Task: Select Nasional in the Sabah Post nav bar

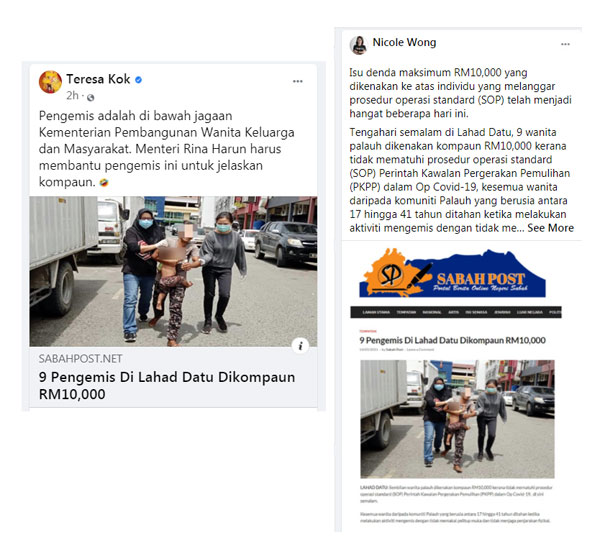Action: point(432,312)
